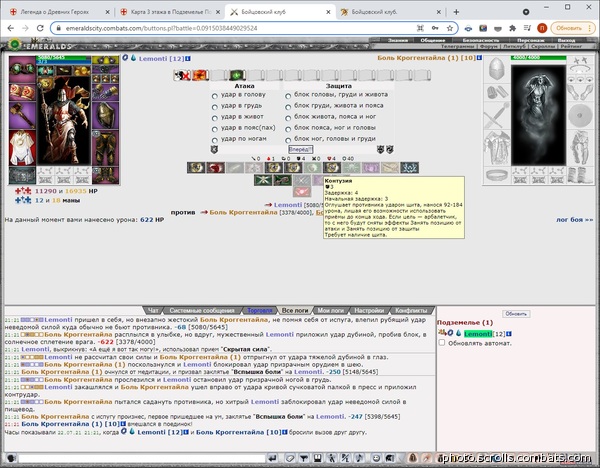Click the filter funnel icon in chat bar
This screenshot has height=468, width=600.
(304, 458)
